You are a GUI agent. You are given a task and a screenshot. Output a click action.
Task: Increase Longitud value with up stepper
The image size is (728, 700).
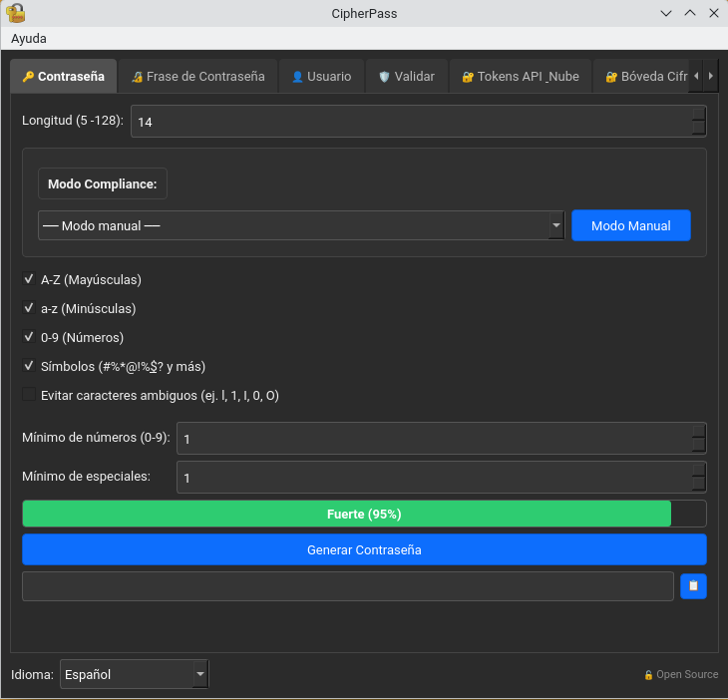click(x=698, y=115)
